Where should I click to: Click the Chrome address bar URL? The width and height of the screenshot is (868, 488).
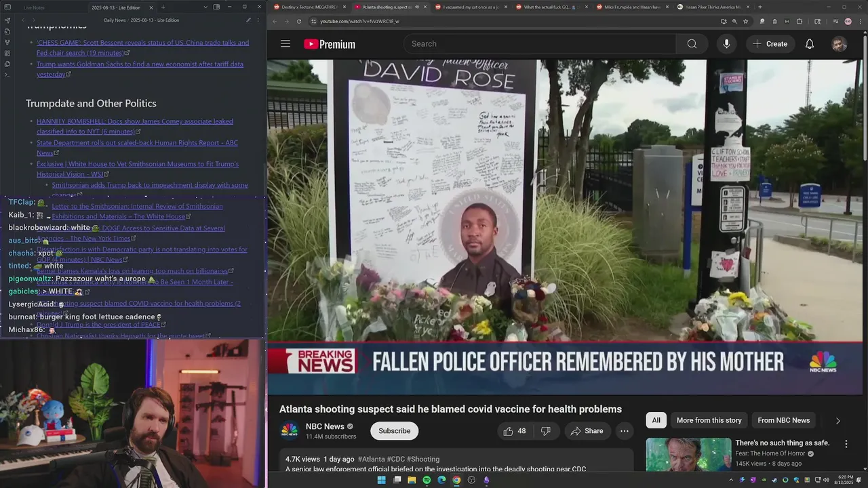359,21
